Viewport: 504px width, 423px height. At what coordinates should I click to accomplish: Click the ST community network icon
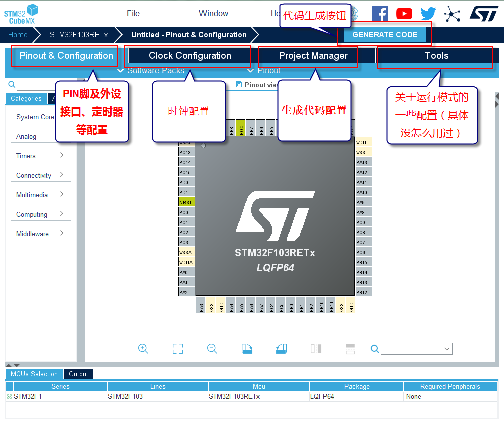point(452,14)
